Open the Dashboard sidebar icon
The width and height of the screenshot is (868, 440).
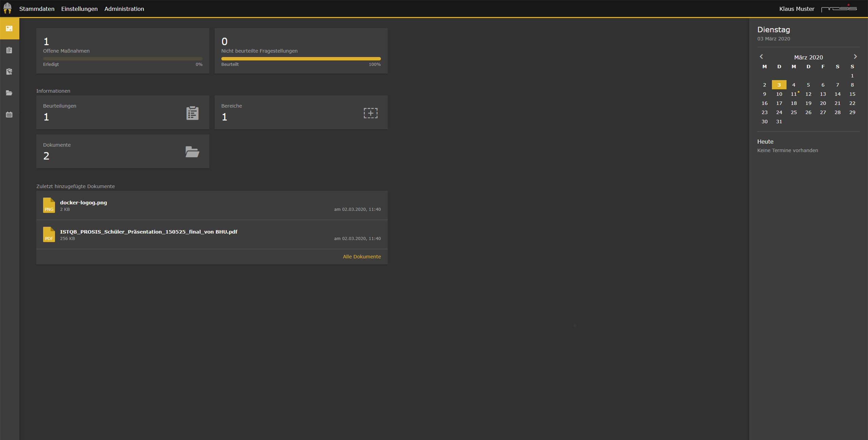tap(9, 28)
